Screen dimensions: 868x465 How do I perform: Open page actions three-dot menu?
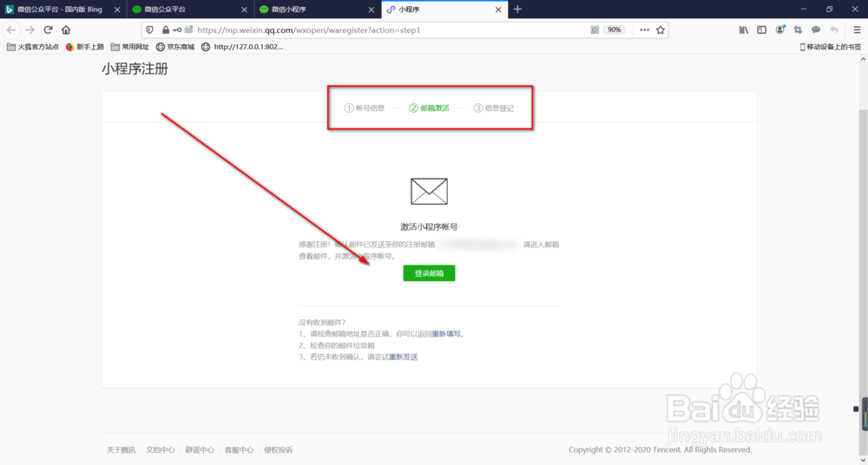[x=644, y=29]
